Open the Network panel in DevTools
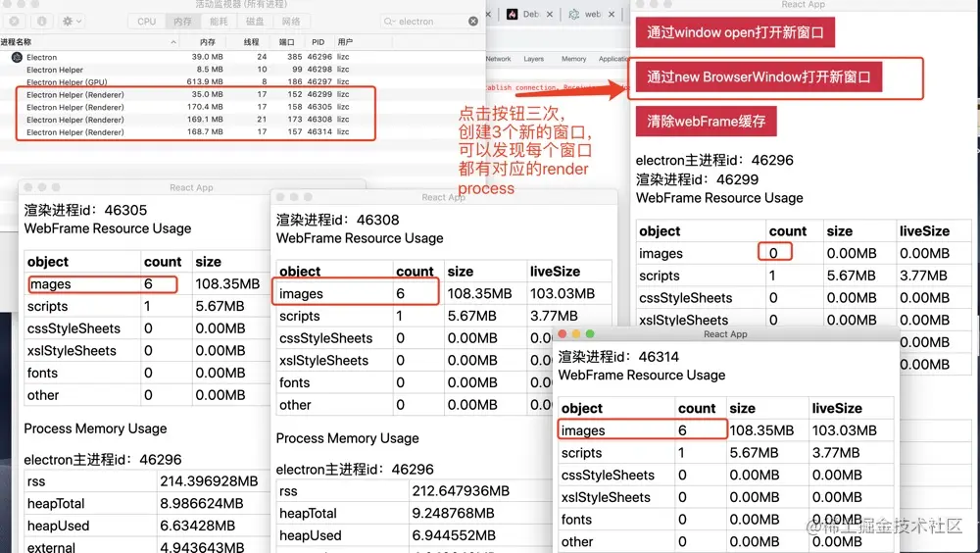This screenshot has height=553, width=980. point(498,59)
